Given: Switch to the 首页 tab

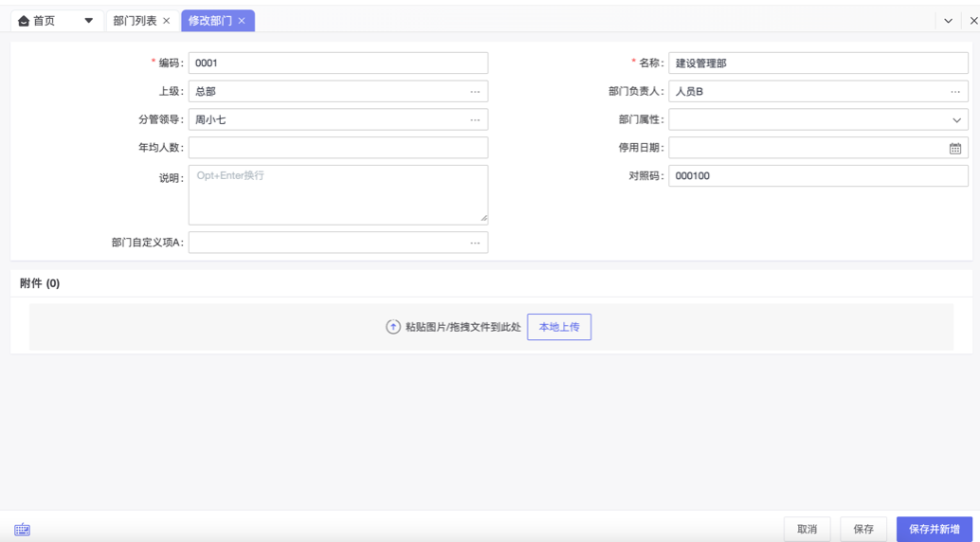Looking at the screenshot, I should [45, 21].
